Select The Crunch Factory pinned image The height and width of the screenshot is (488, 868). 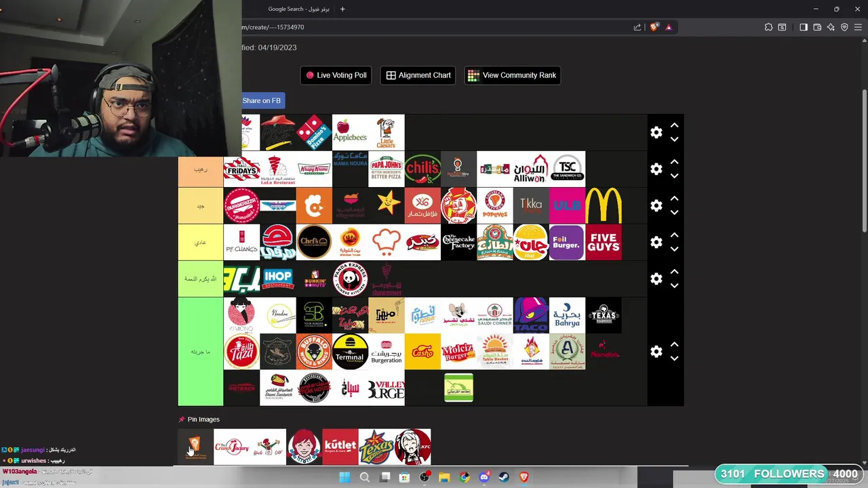point(232,447)
